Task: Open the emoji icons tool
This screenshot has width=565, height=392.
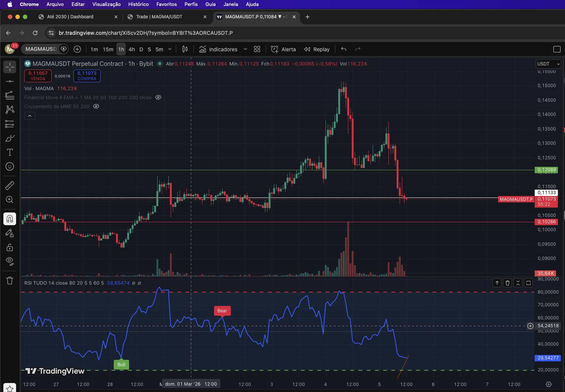Action: tap(10, 166)
